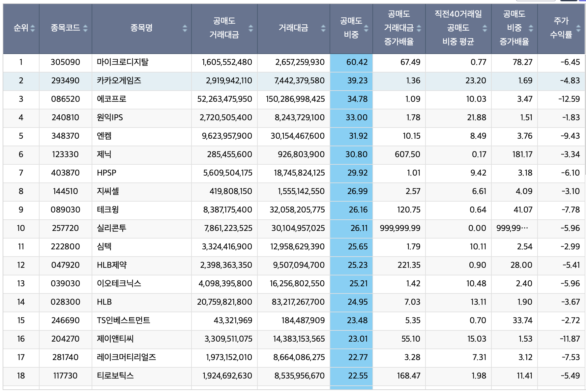Click short-sale amount 43,321,969
Screen dimensions: 586x392
[233, 320]
